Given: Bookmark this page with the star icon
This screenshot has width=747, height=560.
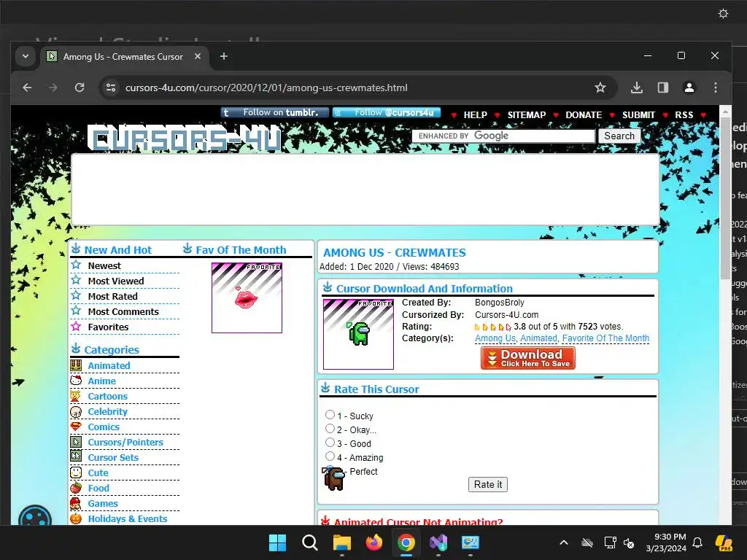Looking at the screenshot, I should click(x=600, y=87).
